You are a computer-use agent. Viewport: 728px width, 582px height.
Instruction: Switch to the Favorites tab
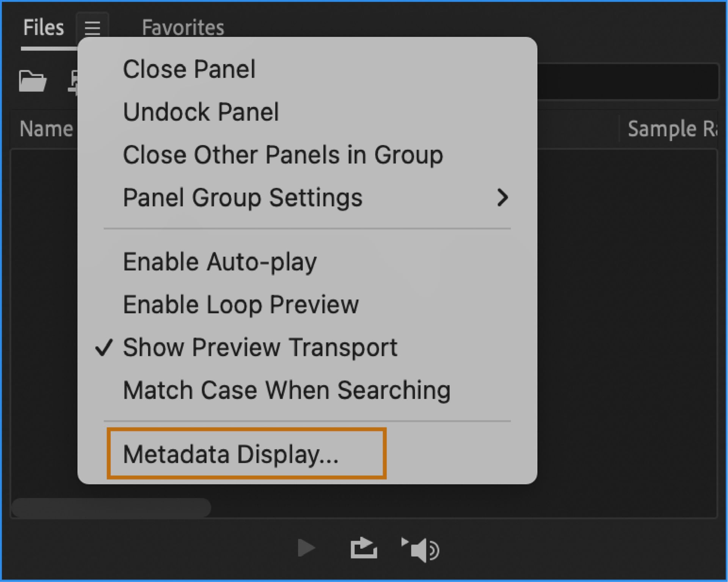pyautogui.click(x=183, y=28)
